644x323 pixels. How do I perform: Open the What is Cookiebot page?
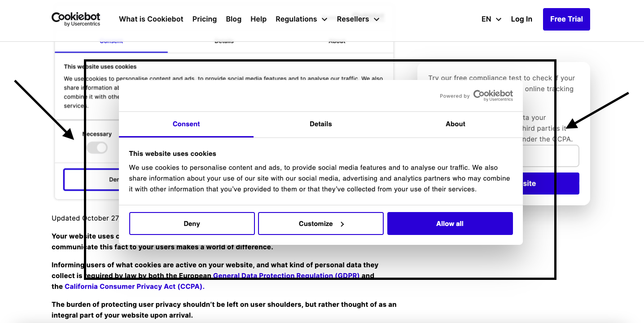(x=151, y=19)
